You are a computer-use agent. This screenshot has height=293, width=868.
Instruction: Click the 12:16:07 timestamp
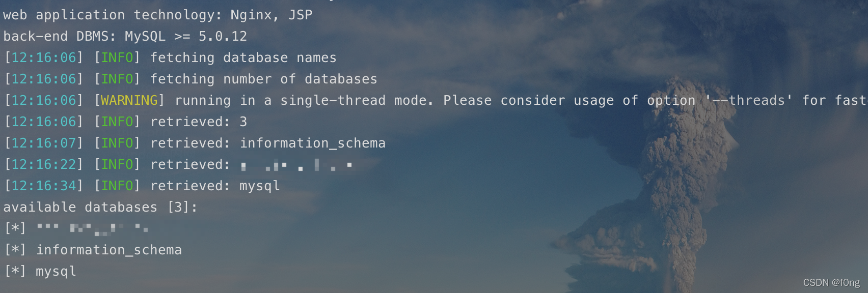coord(44,143)
